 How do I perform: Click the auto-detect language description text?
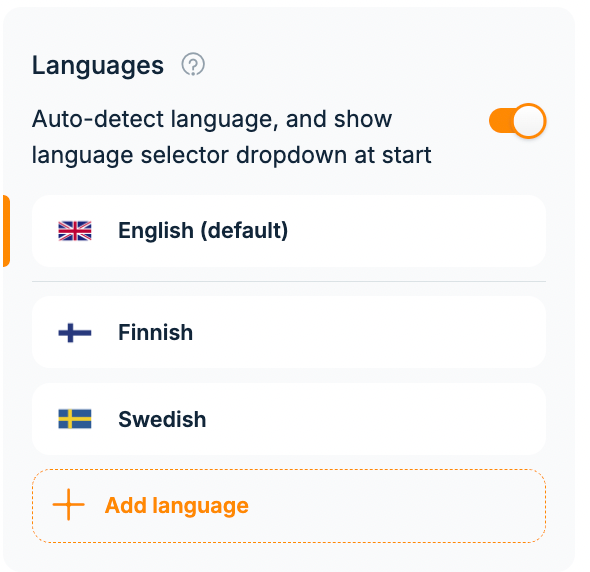tap(231, 137)
